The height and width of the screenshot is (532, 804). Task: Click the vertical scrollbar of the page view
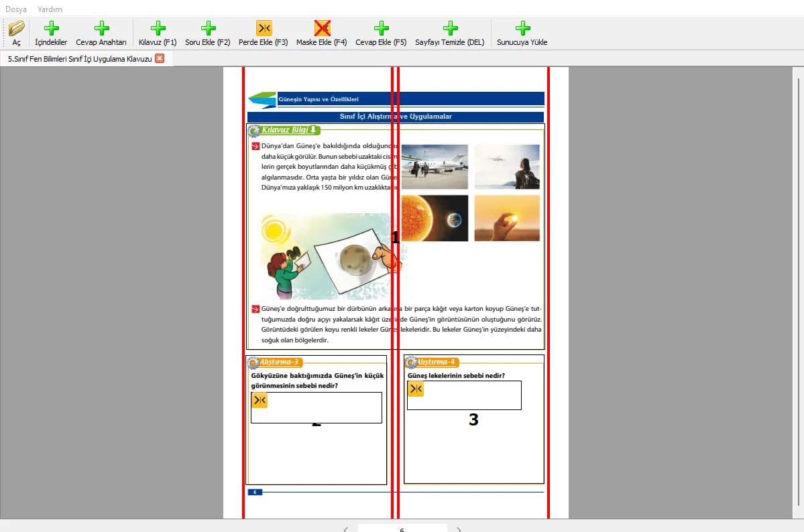[x=799, y=292]
